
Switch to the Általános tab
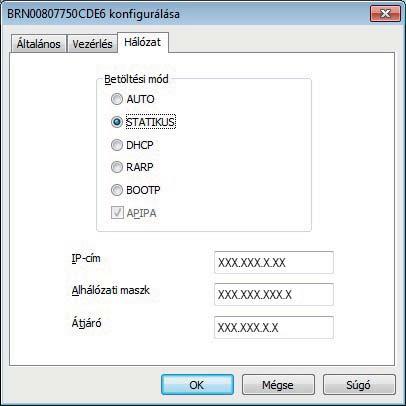tap(39, 44)
